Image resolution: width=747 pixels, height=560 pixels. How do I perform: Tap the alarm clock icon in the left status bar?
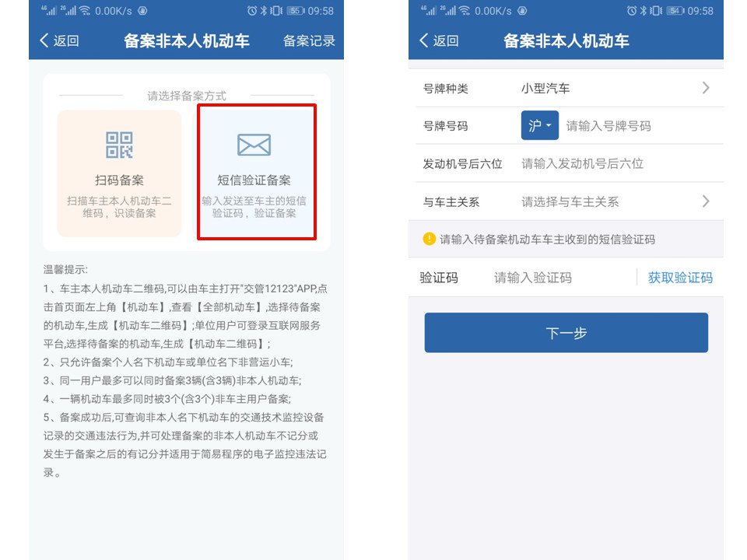pos(252,11)
